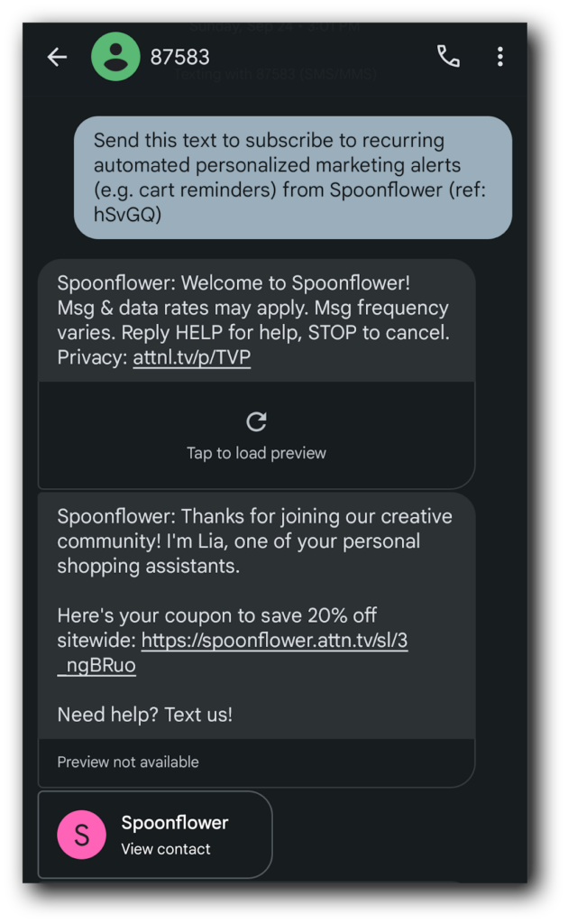Open the three-dot overflow menu
568x924 pixels.
coord(499,56)
